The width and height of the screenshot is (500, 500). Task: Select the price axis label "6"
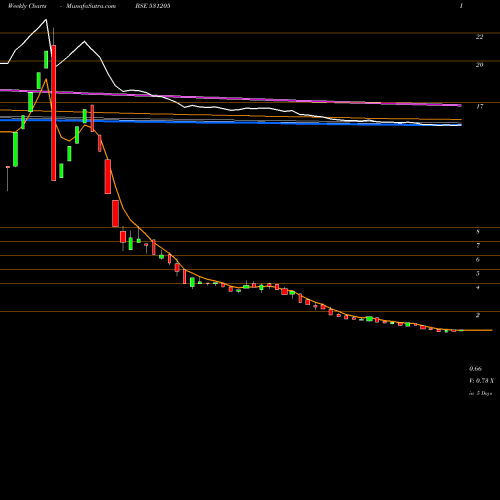point(478,260)
